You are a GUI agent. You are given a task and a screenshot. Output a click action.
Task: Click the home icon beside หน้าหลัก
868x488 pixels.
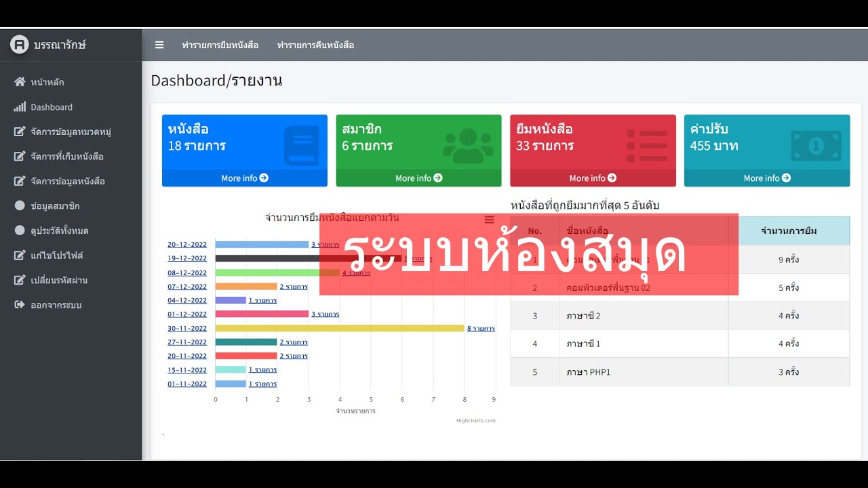[20, 82]
